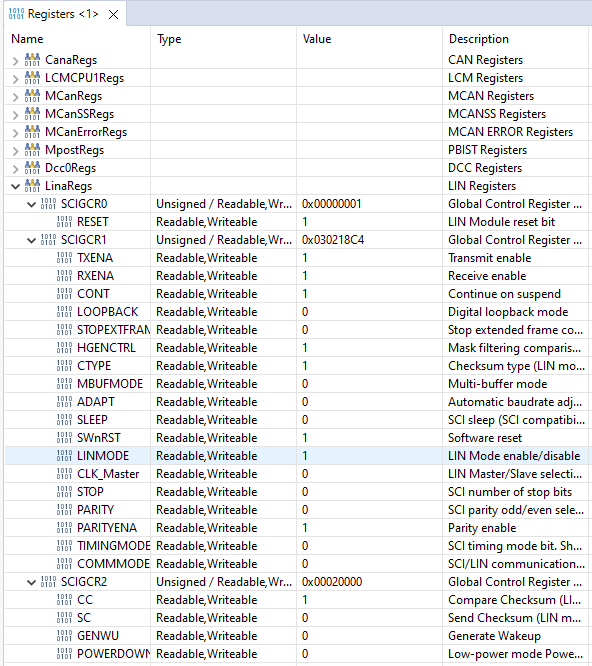Click the Name column header
This screenshot has height=666, width=592.
(x=27, y=39)
